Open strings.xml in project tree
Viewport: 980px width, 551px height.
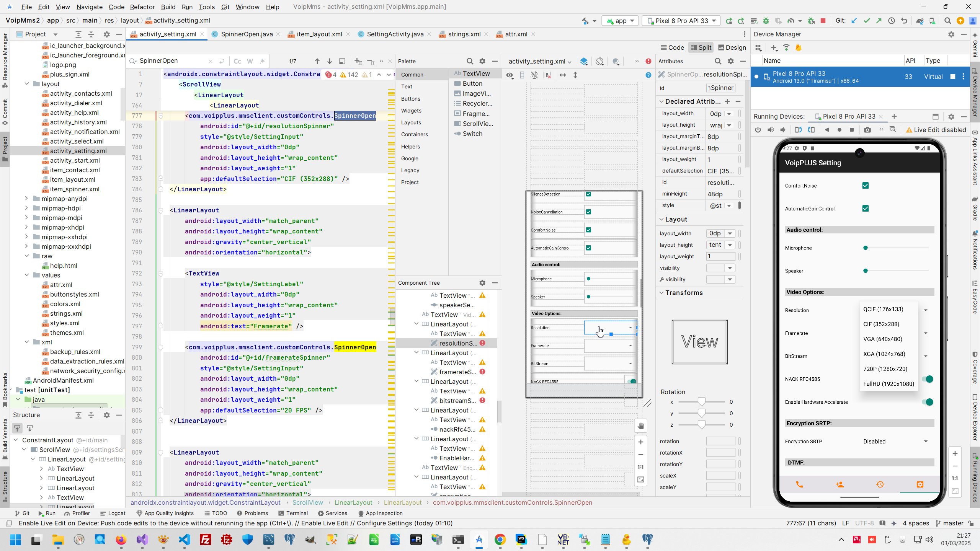tap(66, 313)
